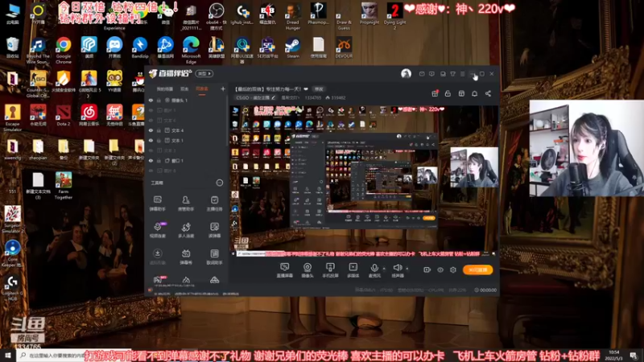Click the lock icon in room header

[448, 93]
